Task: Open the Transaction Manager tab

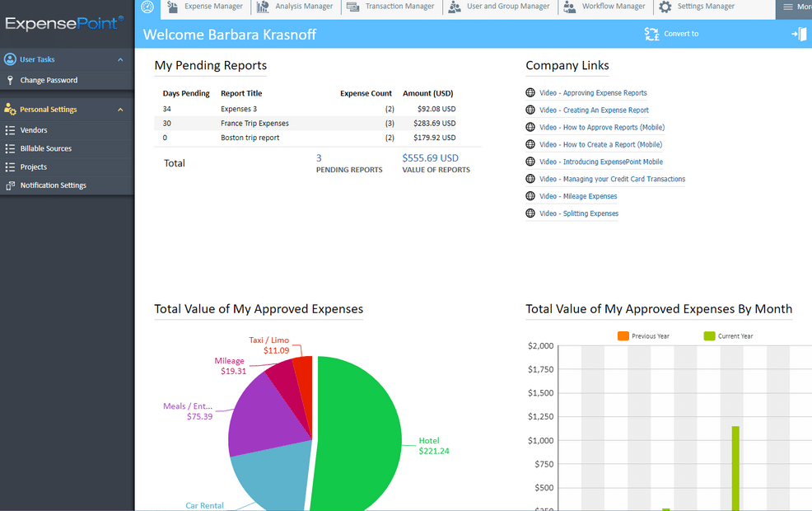Action: (391, 7)
